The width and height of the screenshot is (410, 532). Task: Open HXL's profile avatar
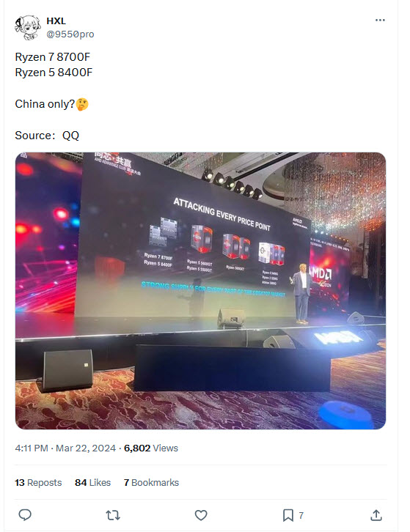[27, 28]
